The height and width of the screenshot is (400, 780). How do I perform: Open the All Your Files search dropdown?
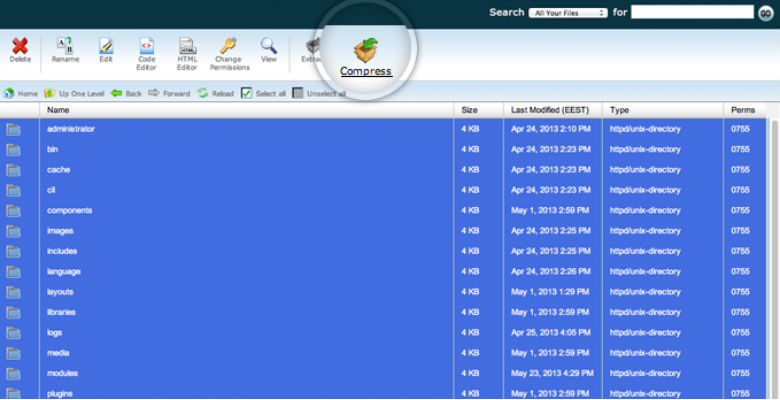coord(568,13)
